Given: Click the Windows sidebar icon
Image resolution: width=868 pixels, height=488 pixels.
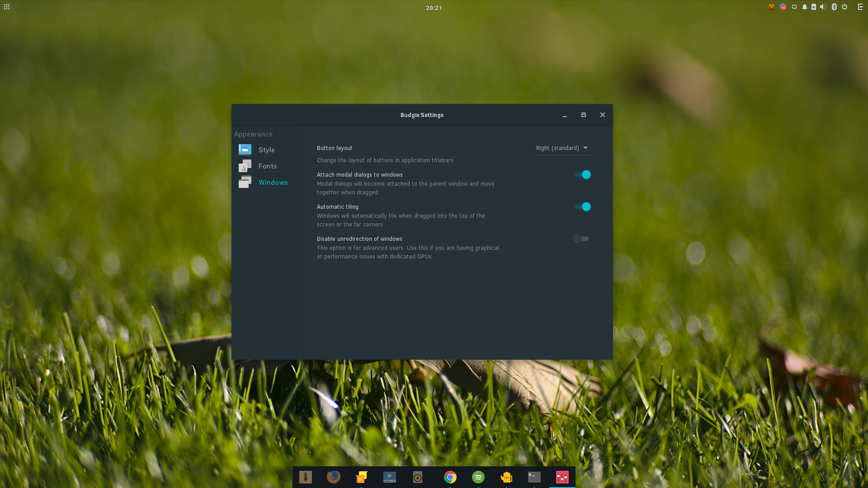Looking at the screenshot, I should tap(245, 182).
